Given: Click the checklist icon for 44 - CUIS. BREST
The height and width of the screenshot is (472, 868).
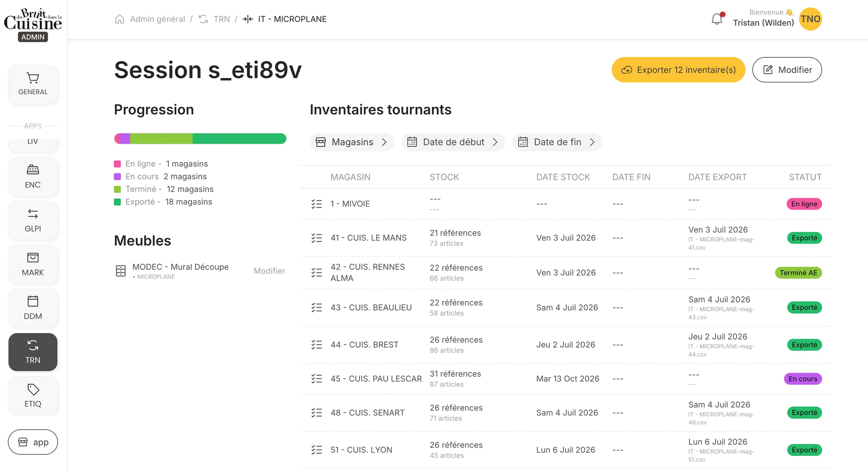Looking at the screenshot, I should [316, 345].
